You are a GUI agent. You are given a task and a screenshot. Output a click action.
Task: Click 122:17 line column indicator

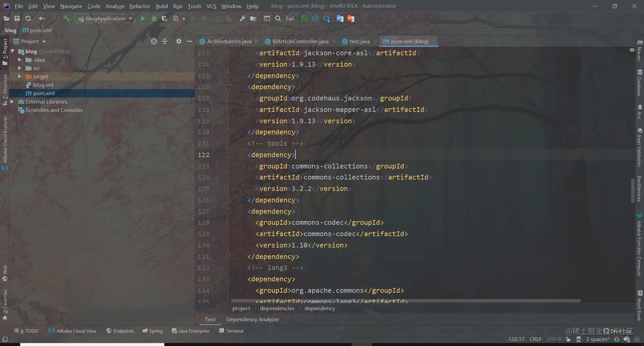(516, 339)
